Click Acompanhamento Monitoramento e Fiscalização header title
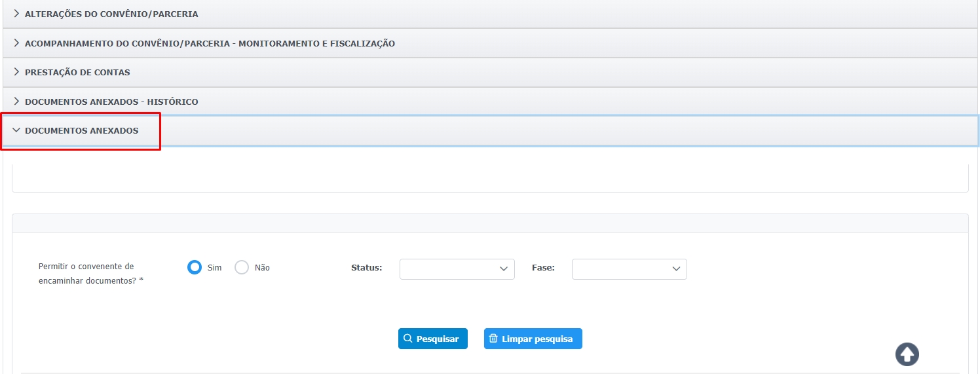980x374 pixels. click(210, 43)
